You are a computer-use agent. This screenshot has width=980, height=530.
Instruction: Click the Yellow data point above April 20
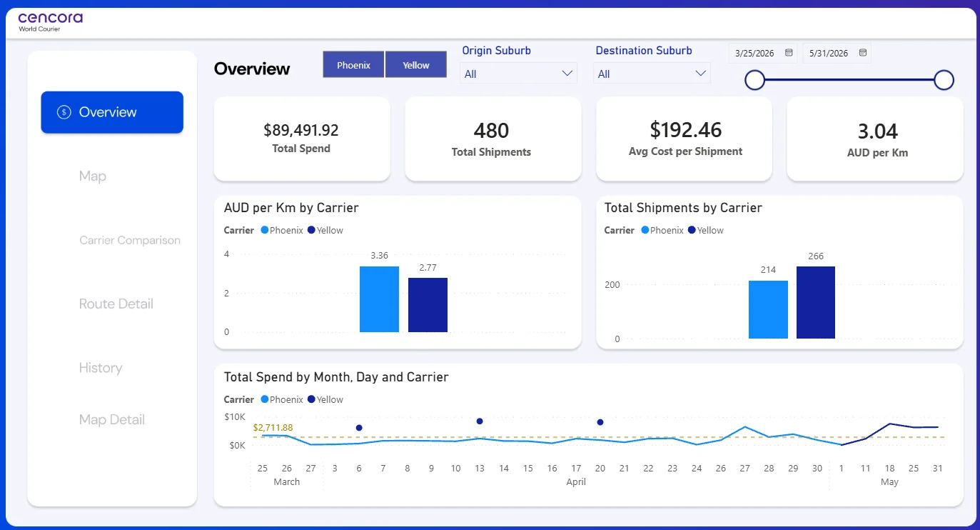[x=600, y=422]
